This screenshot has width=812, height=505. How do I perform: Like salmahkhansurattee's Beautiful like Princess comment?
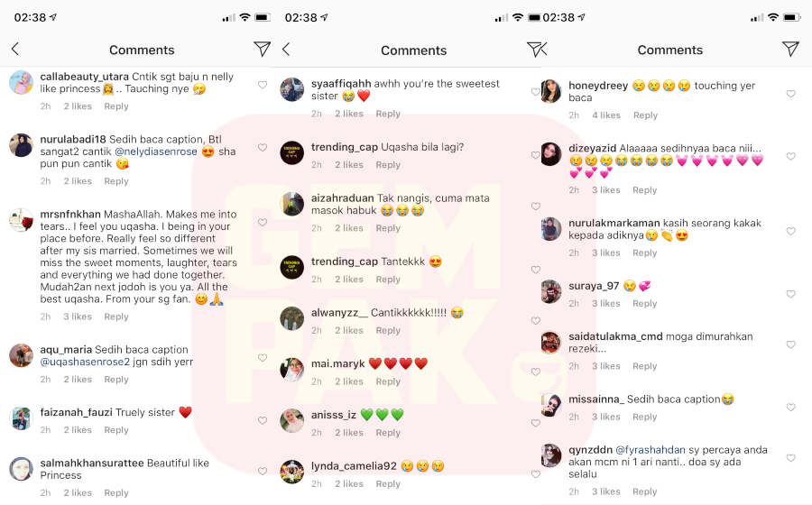pos(263,472)
